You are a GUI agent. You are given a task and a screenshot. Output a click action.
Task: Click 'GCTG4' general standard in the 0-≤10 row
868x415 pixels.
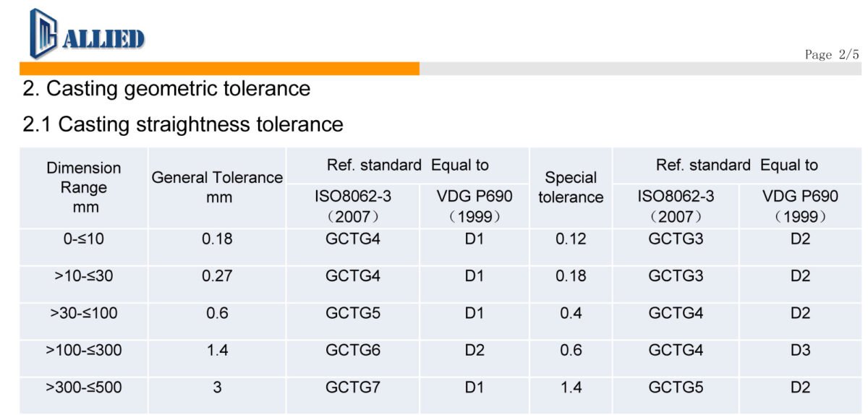[x=352, y=239]
